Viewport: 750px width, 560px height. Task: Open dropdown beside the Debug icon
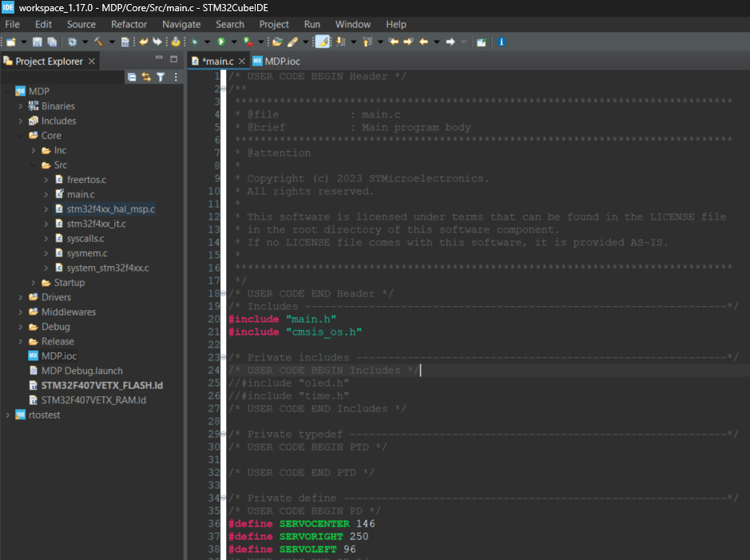pos(207,42)
